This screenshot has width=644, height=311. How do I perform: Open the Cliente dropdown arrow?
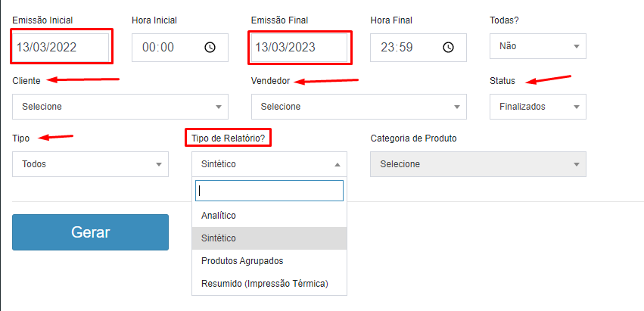(219, 107)
